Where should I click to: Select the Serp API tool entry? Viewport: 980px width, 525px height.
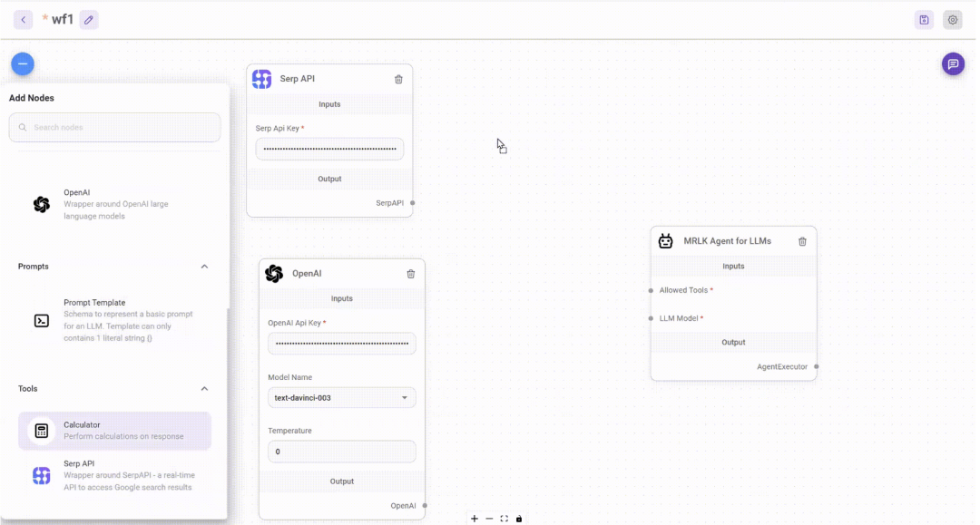[x=114, y=476]
